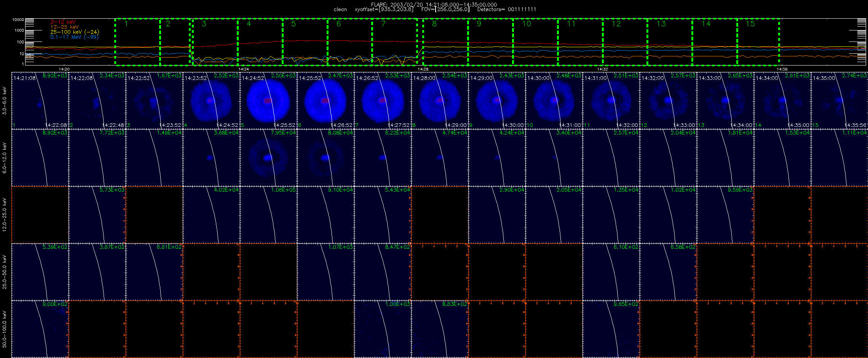868x358 pixels.
Task: Click the 14:35:56 end time stamp
Action: [x=855, y=125]
